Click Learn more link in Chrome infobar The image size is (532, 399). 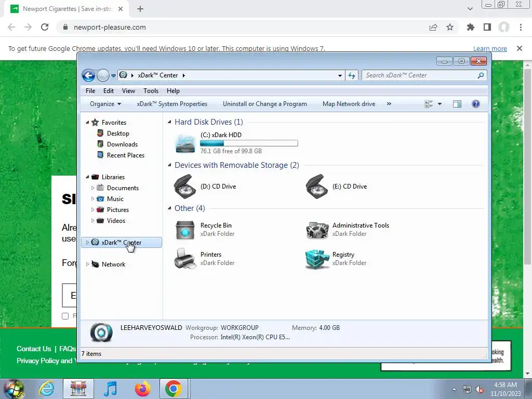[490, 48]
